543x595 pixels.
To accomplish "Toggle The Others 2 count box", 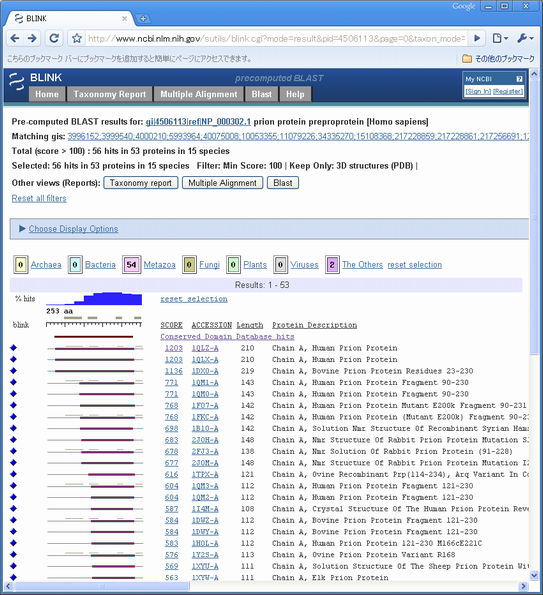I will [x=332, y=264].
